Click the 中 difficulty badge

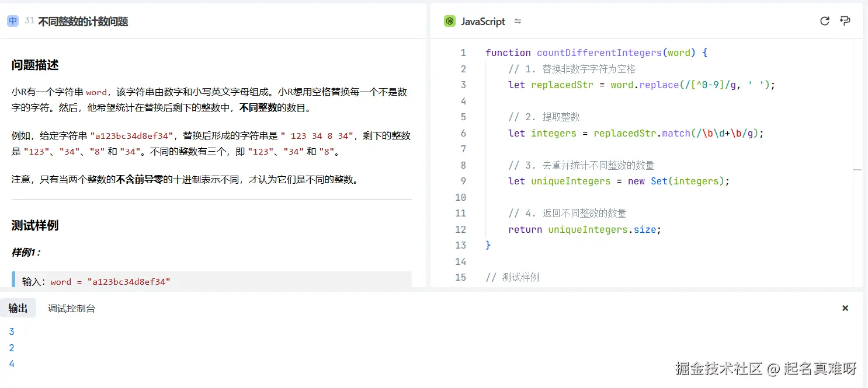click(13, 20)
